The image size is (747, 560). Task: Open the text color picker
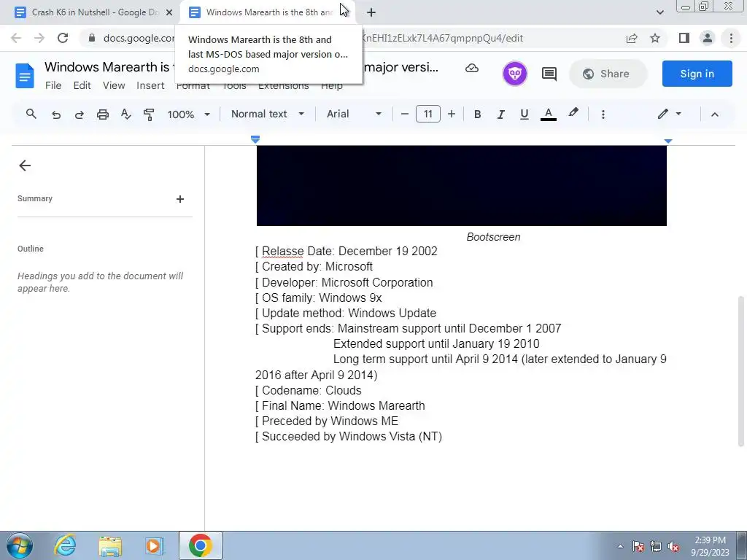click(x=549, y=114)
